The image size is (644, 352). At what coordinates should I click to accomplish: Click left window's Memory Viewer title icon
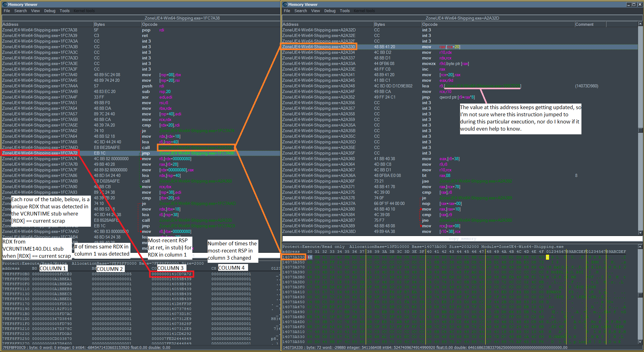pos(4,4)
